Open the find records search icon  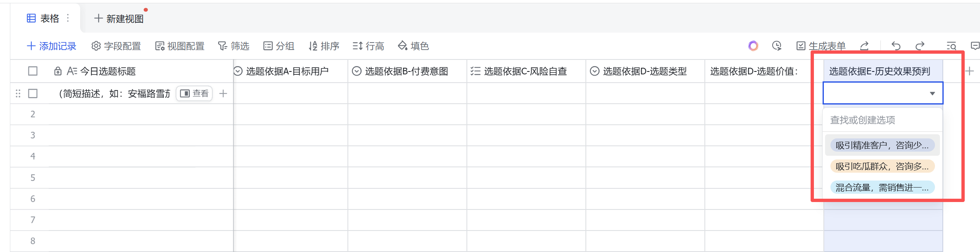[x=951, y=46]
